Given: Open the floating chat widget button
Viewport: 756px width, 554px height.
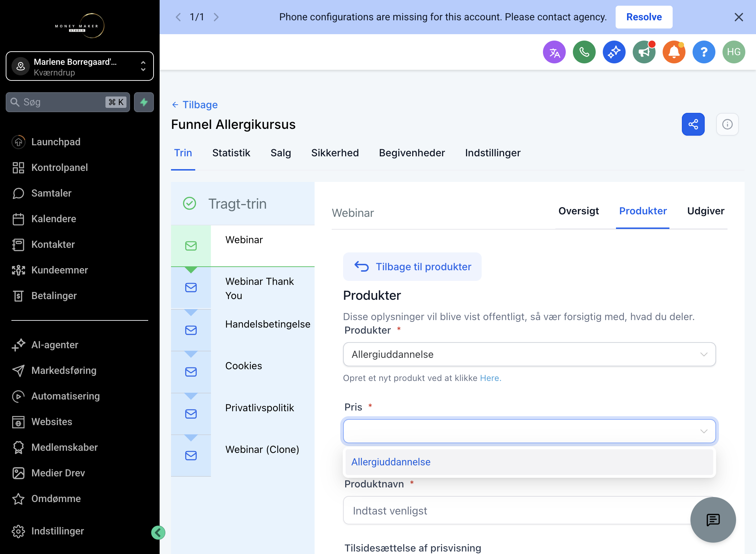Looking at the screenshot, I should coord(713,520).
